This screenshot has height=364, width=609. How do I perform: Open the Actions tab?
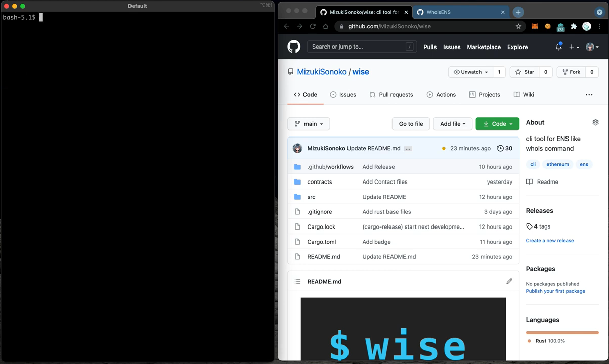[x=441, y=95]
